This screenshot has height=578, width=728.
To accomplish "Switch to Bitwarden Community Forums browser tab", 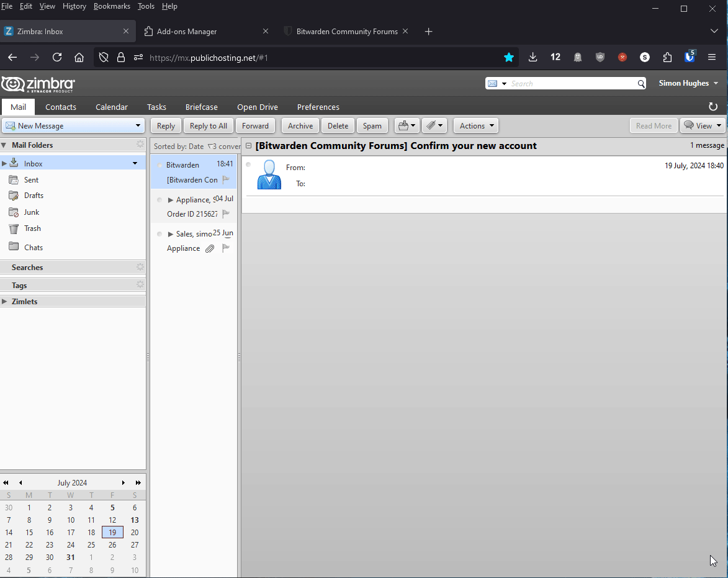I will click(347, 32).
